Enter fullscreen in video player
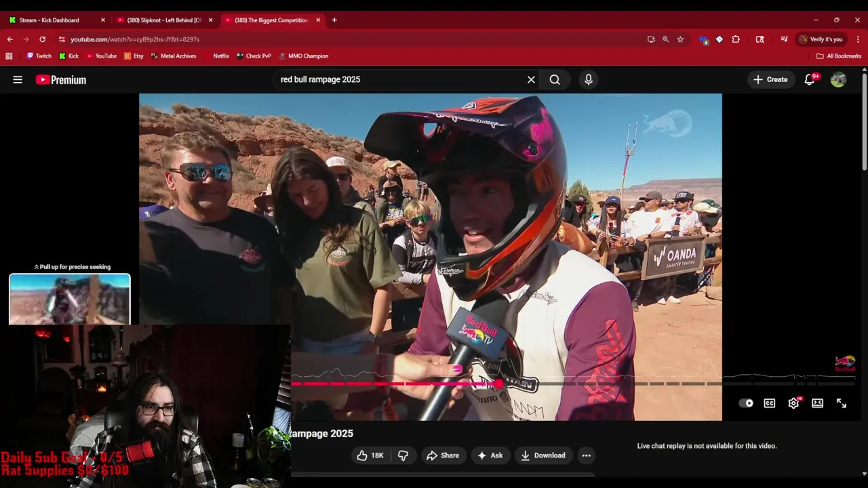The height and width of the screenshot is (488, 868). point(841,403)
